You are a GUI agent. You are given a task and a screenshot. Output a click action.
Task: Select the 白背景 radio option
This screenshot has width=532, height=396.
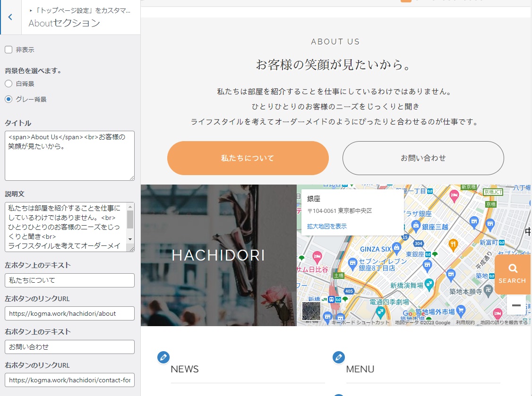tap(9, 84)
